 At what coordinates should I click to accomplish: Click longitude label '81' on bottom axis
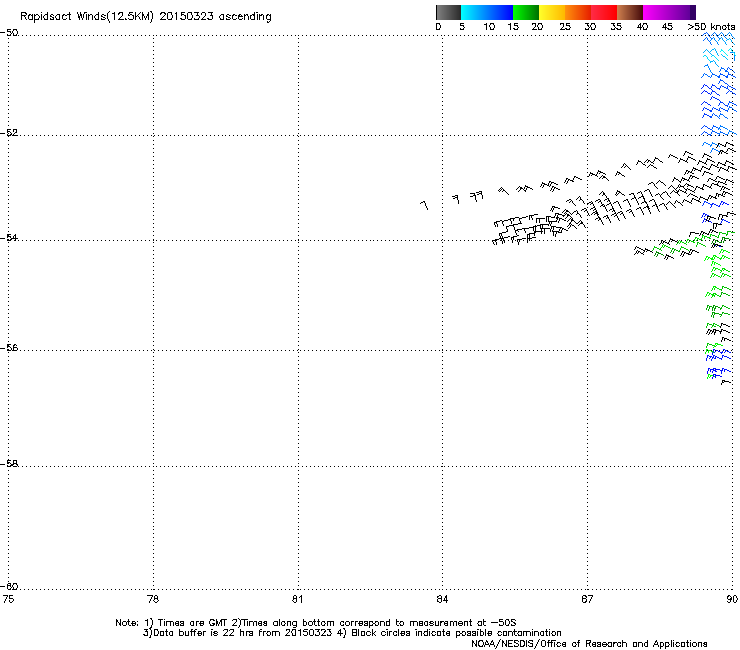coord(297,599)
